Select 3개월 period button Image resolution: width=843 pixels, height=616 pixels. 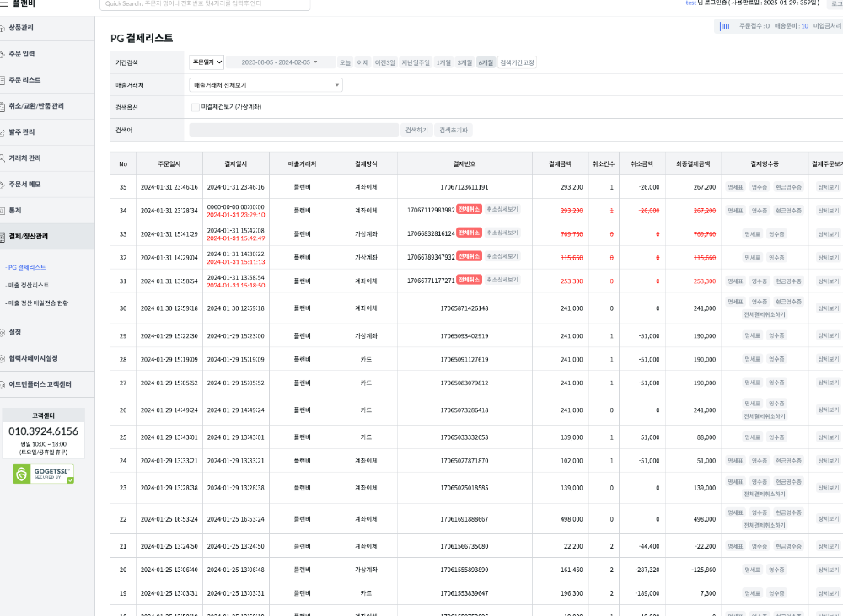[x=464, y=63]
